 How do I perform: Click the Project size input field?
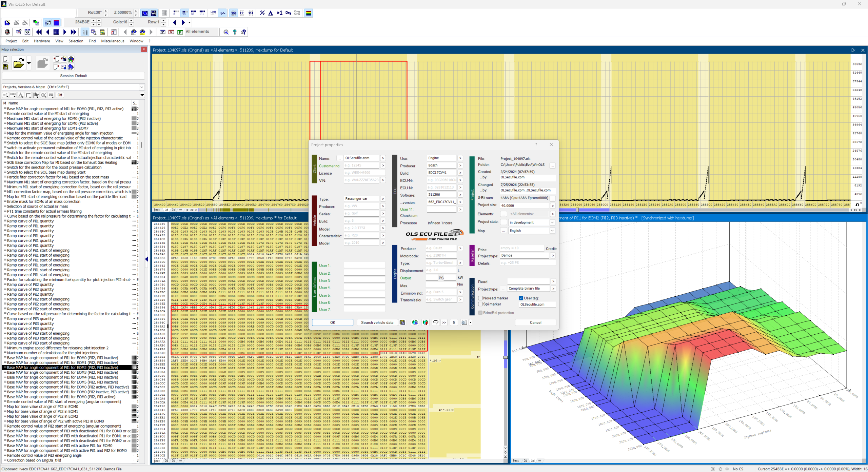pos(524,205)
